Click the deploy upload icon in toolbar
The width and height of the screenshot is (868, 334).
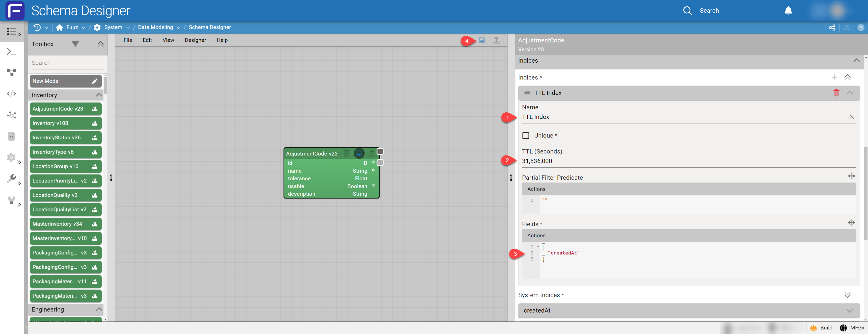click(x=496, y=40)
